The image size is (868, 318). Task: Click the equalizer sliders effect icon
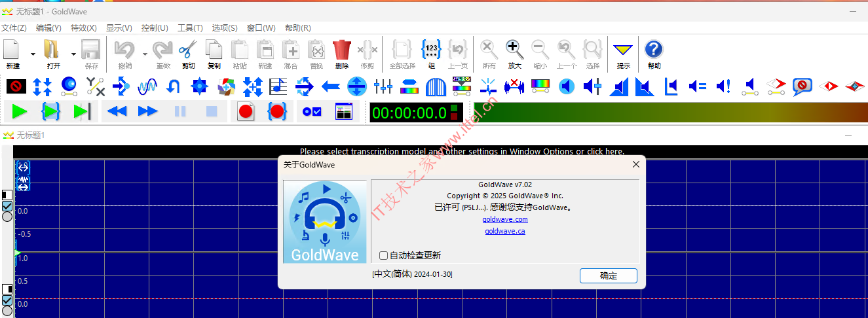[x=383, y=86]
